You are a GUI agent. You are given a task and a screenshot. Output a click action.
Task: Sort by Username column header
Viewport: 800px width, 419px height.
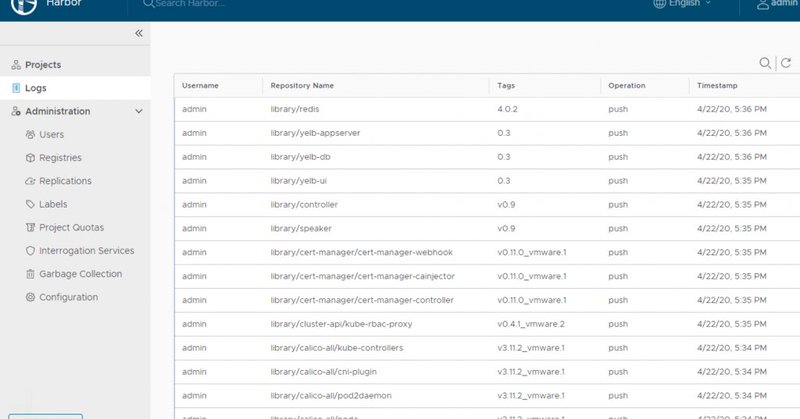click(200, 86)
